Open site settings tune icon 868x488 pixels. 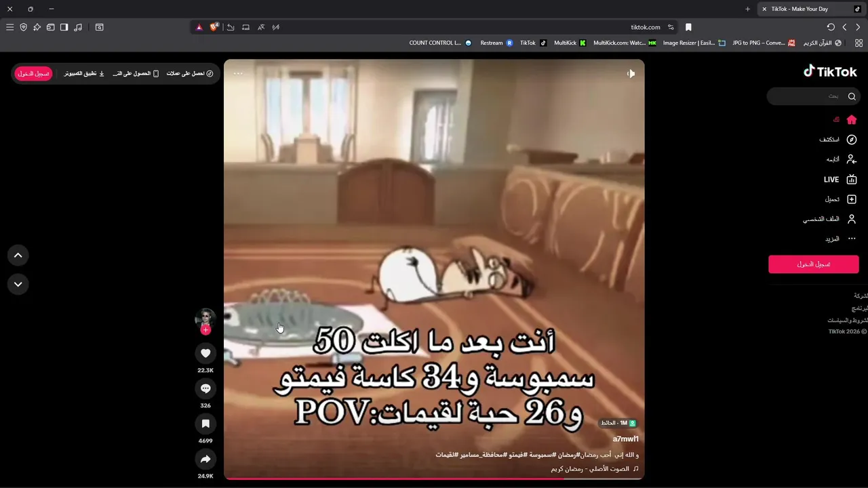[671, 27]
